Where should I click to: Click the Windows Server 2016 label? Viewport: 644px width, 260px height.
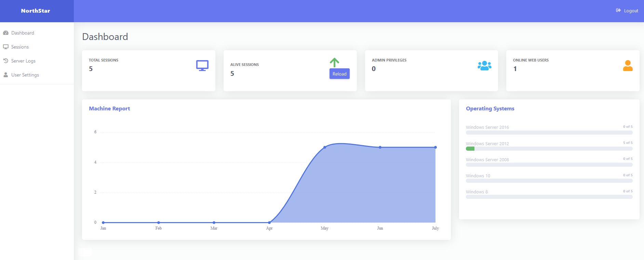click(487, 127)
